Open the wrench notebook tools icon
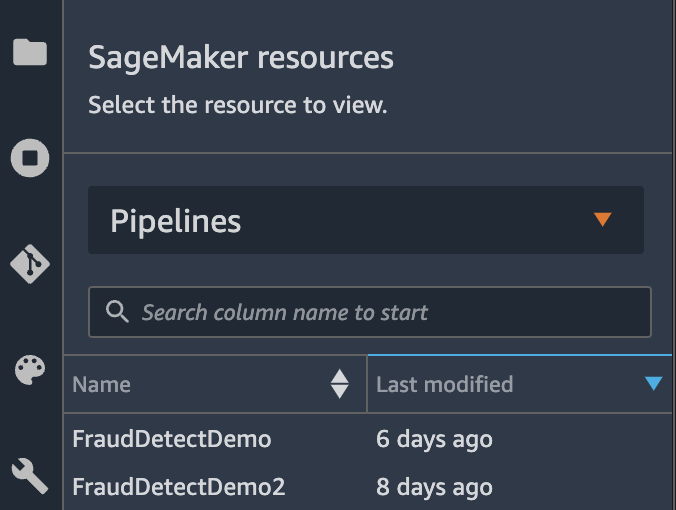The height and width of the screenshot is (510, 676). click(30, 476)
